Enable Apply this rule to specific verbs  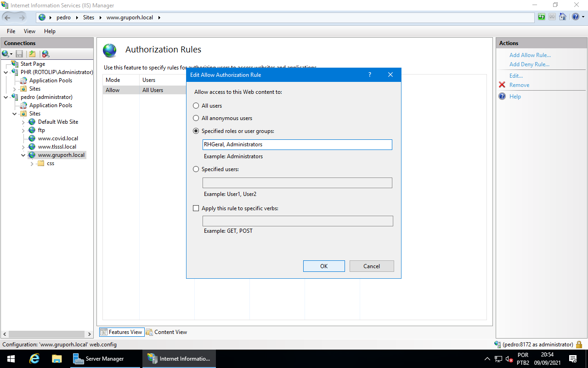click(196, 208)
